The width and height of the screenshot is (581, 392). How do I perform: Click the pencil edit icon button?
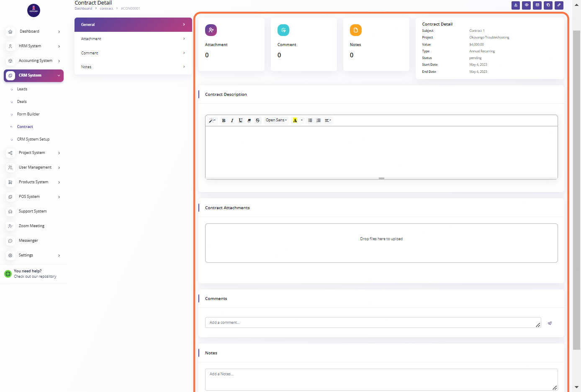559,5
